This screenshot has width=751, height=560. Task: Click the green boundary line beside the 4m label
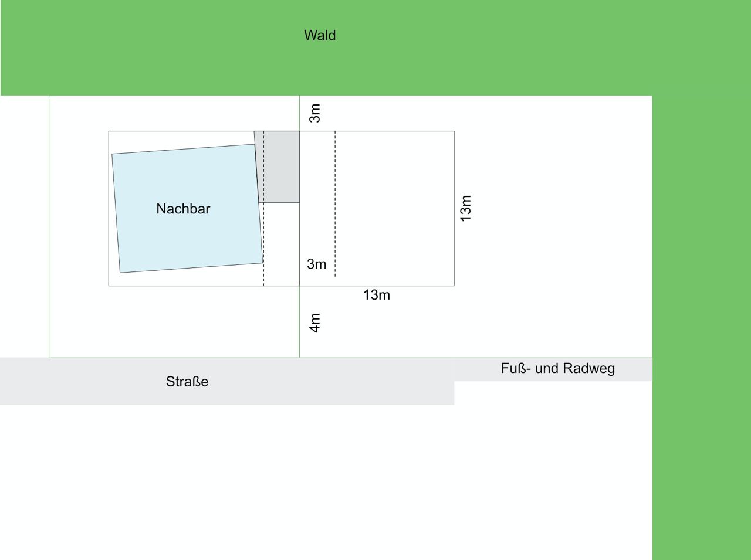pyautogui.click(x=299, y=323)
